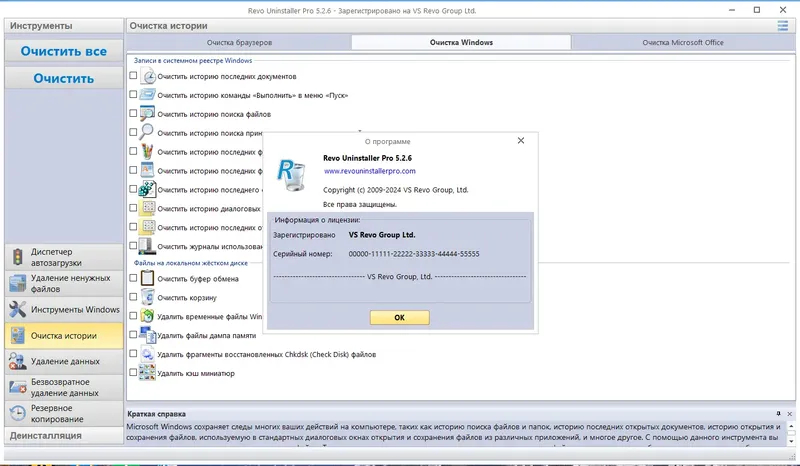Click the Revo Uninstaller Pro 5.2.6 title in dialog
800x466 pixels.
367,158
